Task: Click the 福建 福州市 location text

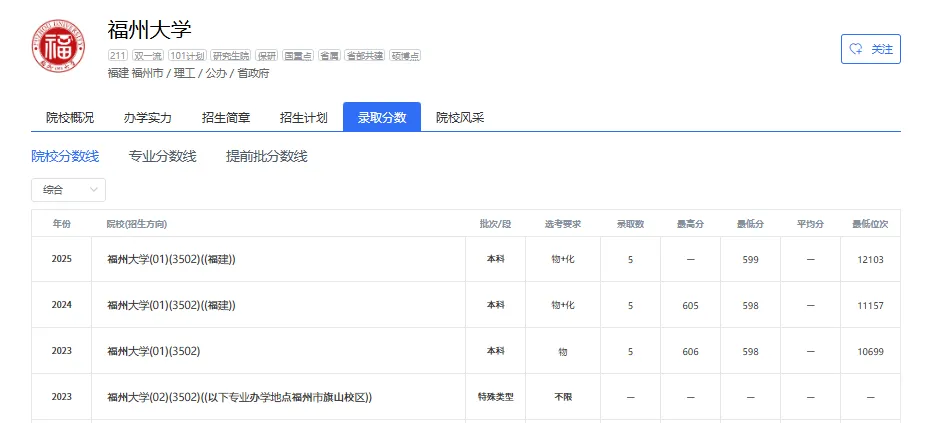Action: [135, 74]
